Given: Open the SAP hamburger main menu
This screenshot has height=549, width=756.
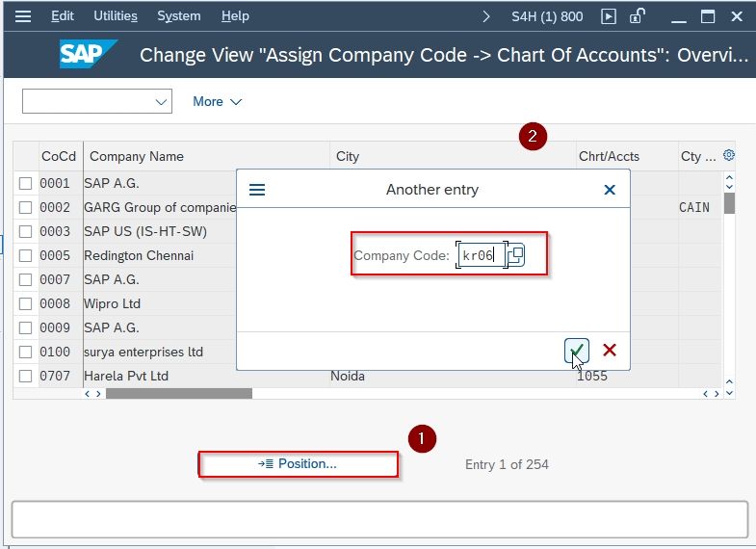Looking at the screenshot, I should (23, 16).
